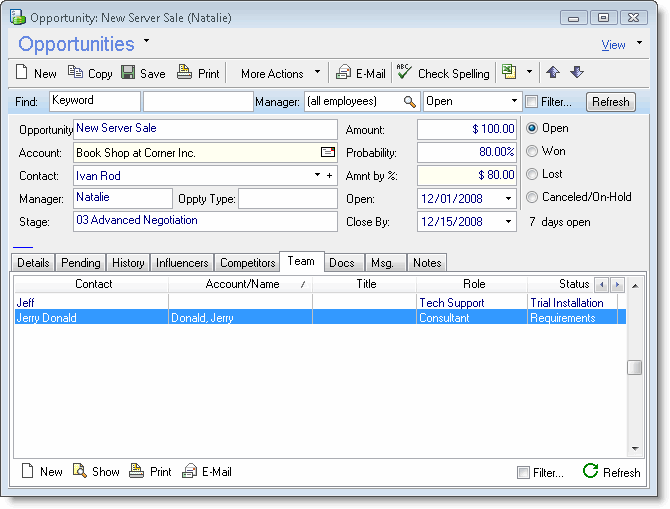The height and width of the screenshot is (509, 670).
Task: Switch to the Competitors tab
Action: [x=247, y=263]
